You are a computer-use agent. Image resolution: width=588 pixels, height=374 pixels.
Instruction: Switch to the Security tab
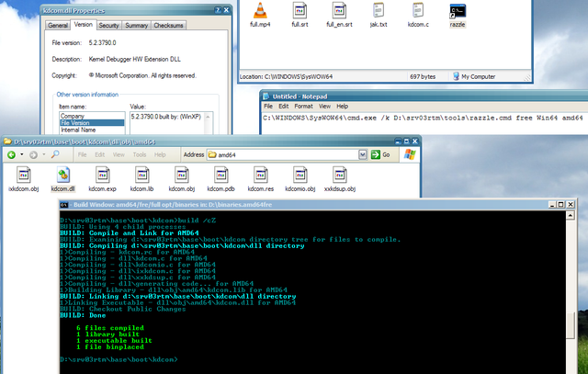click(x=108, y=26)
